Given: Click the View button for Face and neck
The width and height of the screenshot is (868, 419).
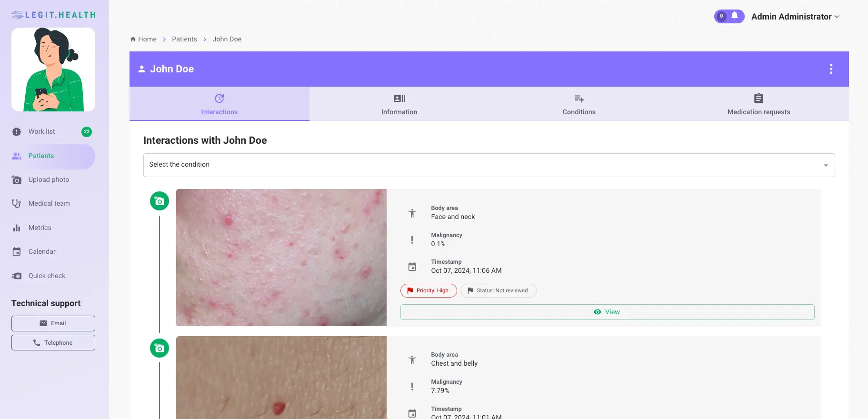Looking at the screenshot, I should pyautogui.click(x=607, y=312).
